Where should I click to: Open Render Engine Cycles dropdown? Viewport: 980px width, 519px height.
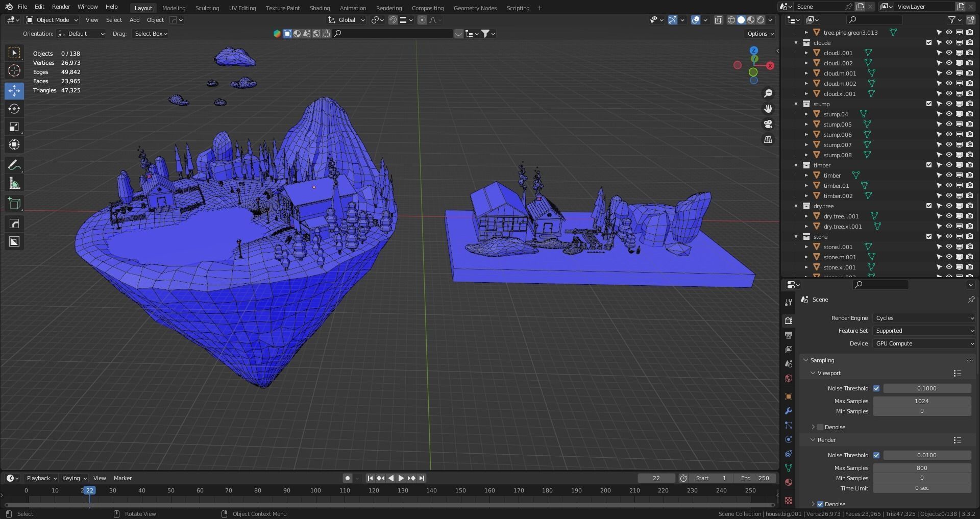click(924, 318)
